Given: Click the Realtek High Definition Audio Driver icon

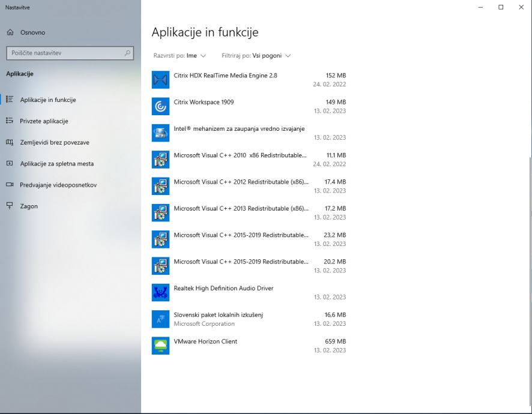Looking at the screenshot, I should (160, 292).
